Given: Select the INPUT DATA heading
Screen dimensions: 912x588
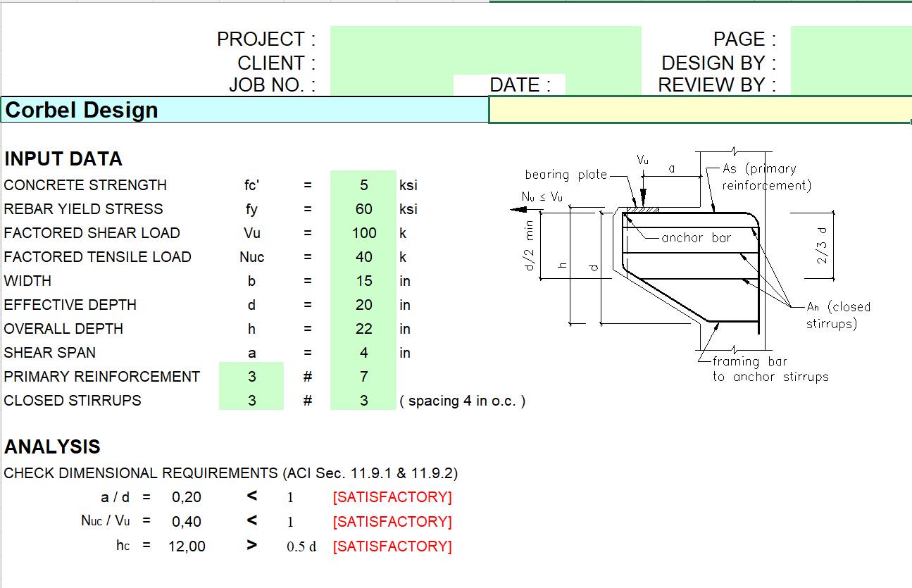Looking at the screenshot, I should [x=63, y=158].
